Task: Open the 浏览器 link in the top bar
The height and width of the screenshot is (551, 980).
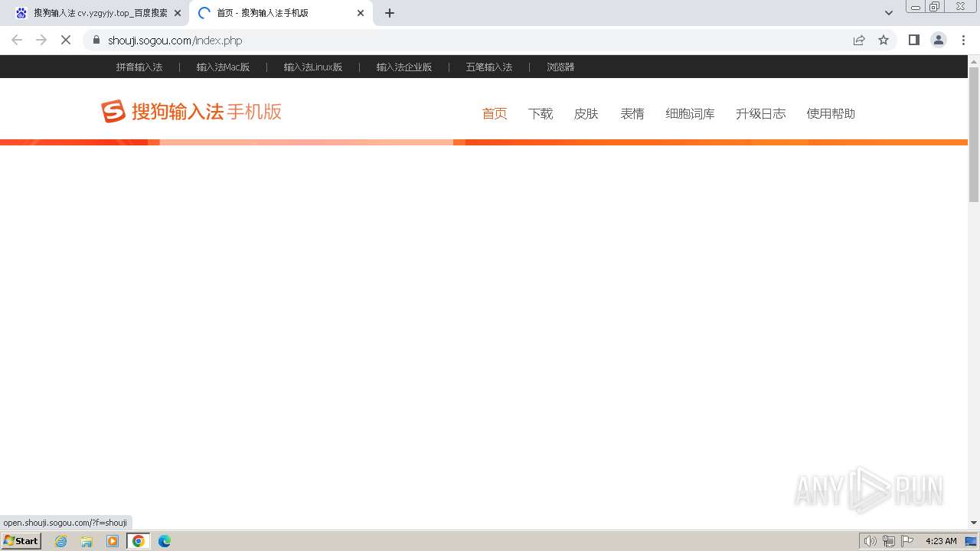Action: pos(560,67)
